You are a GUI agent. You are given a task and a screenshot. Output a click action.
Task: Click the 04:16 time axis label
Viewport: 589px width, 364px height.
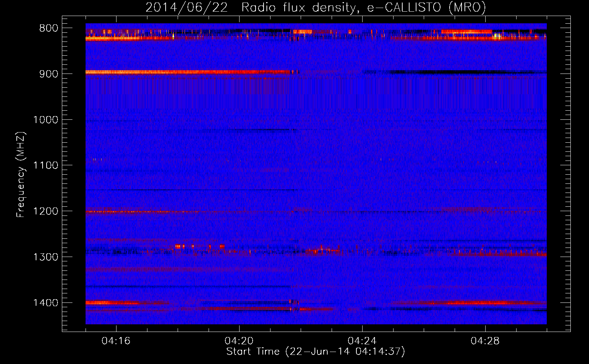(116, 341)
